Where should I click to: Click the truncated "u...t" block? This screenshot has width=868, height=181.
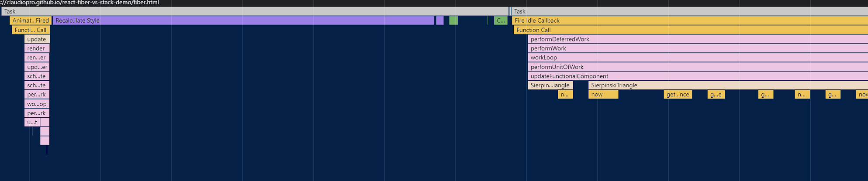point(32,123)
